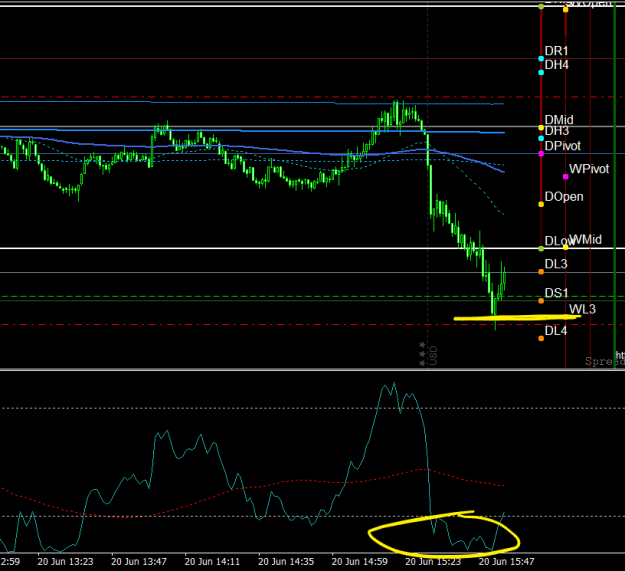Select the DH3 level label
The image size is (625, 571).
tap(556, 131)
